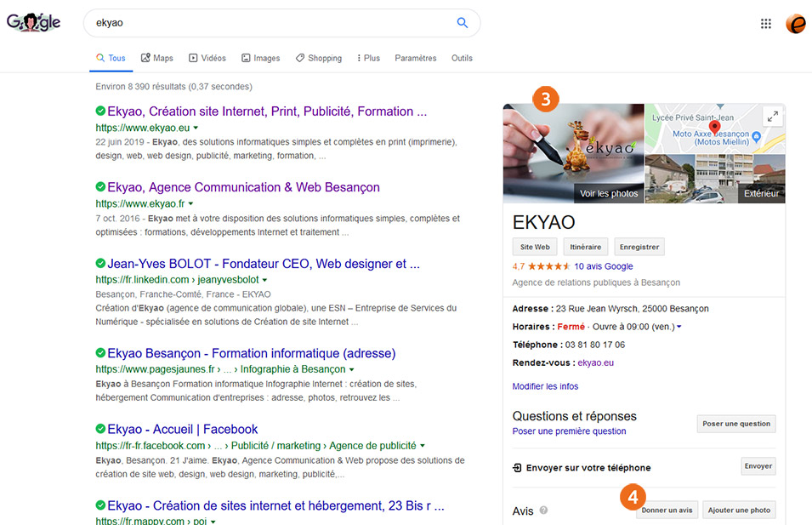Click the green check badge beside Pagesjaunes result
Viewport: 812px width, 525px height.
pyautogui.click(x=100, y=353)
